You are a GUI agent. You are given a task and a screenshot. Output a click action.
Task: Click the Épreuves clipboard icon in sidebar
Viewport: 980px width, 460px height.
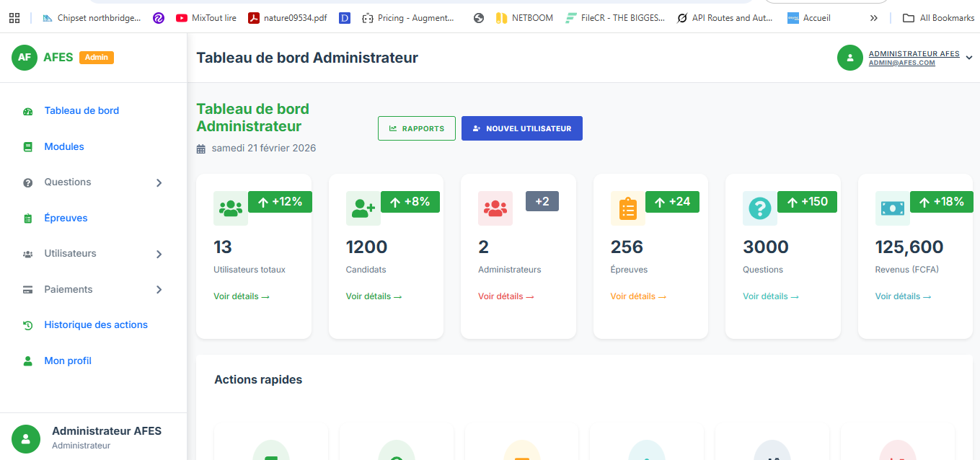(x=28, y=218)
